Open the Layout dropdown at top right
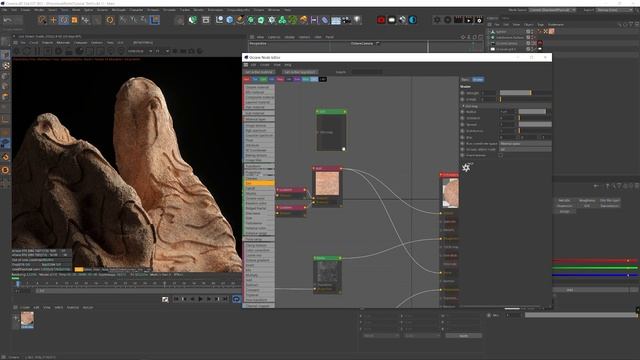This screenshot has width=640, height=360. (x=613, y=10)
